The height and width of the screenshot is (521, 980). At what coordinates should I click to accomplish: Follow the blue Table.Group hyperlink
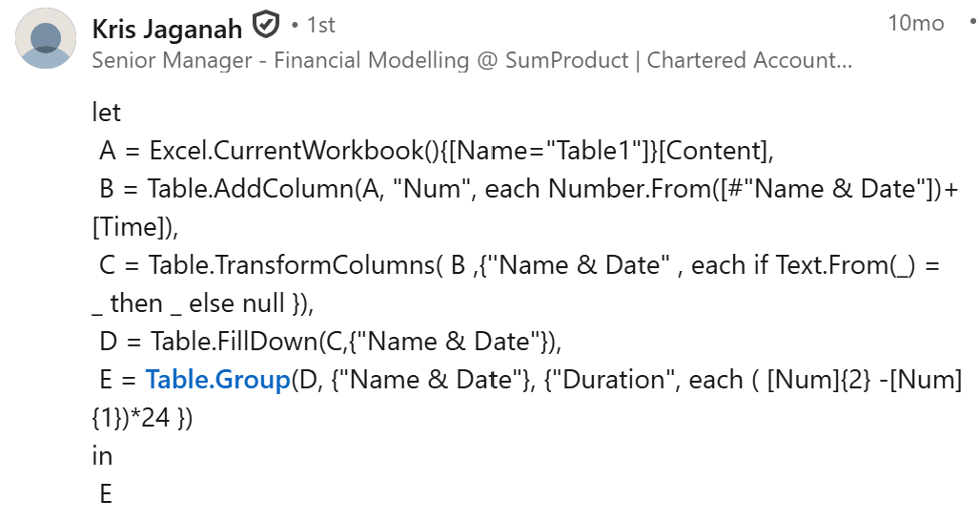[x=218, y=380]
